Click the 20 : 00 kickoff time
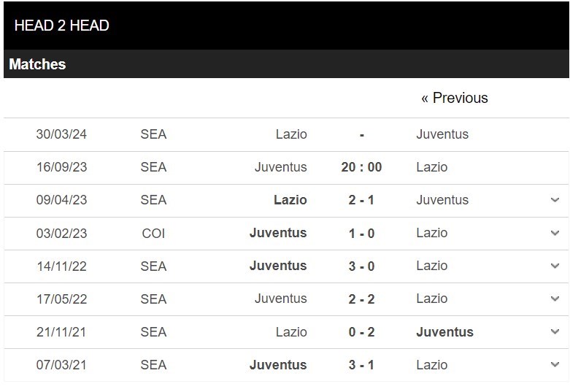This screenshot has width=570, height=392. [361, 167]
